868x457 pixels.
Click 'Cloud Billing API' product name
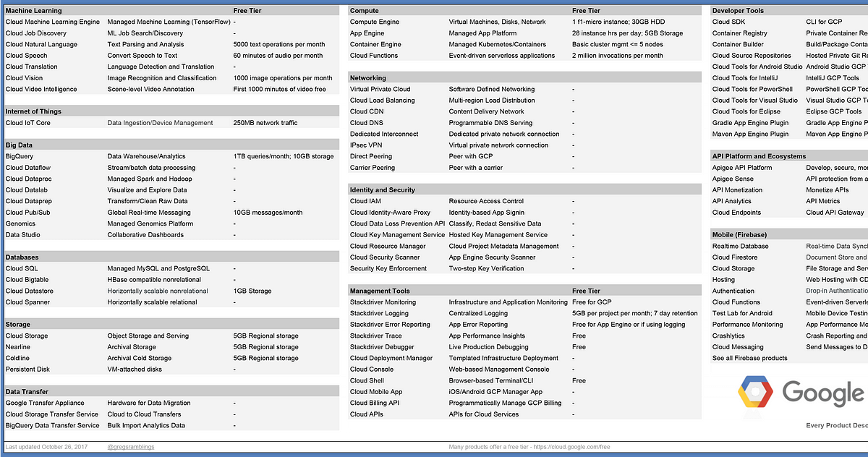(x=375, y=403)
